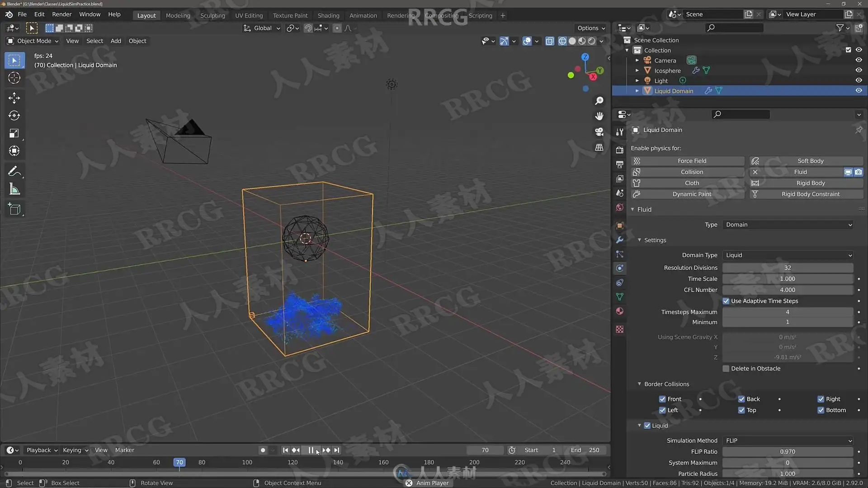Uncheck Top border collision
Image resolution: width=868 pixels, height=488 pixels.
(x=741, y=410)
